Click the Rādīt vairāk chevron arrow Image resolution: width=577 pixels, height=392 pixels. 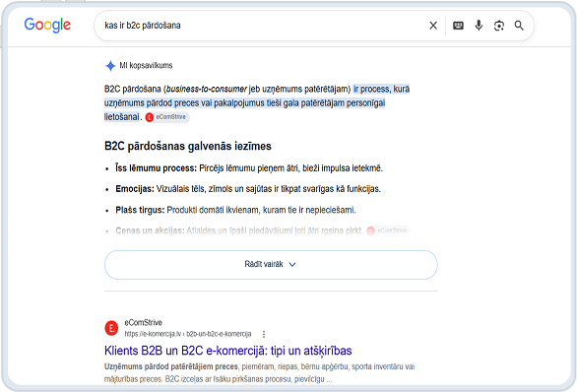[x=292, y=265]
